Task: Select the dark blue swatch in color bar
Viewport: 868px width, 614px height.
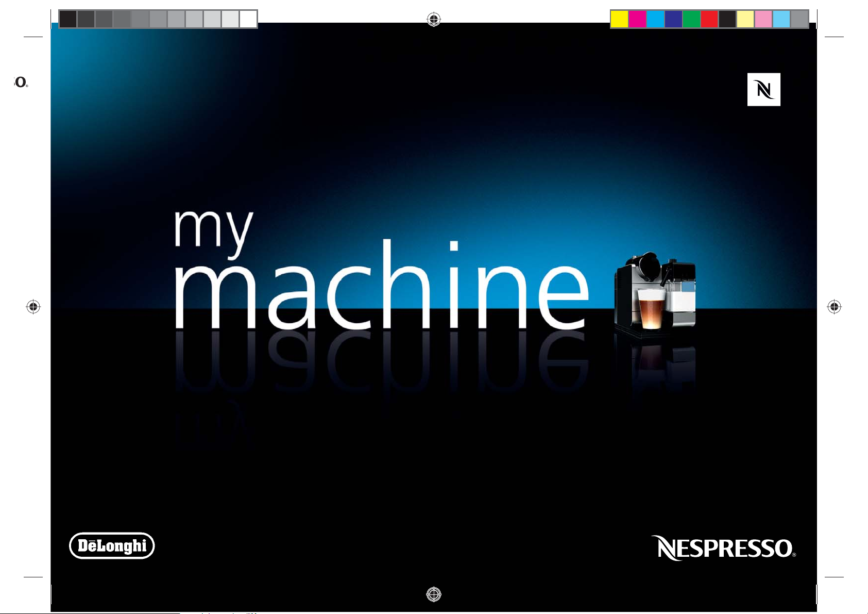Action: point(673,19)
